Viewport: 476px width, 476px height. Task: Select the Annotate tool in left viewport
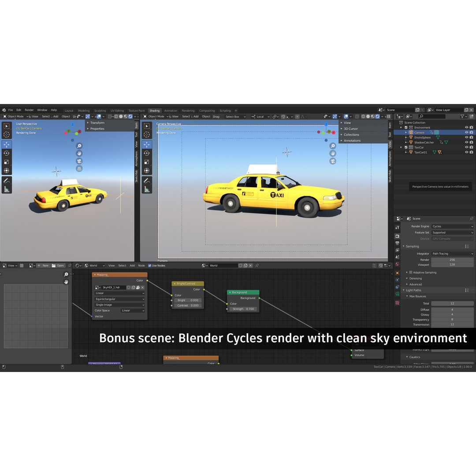click(6, 181)
